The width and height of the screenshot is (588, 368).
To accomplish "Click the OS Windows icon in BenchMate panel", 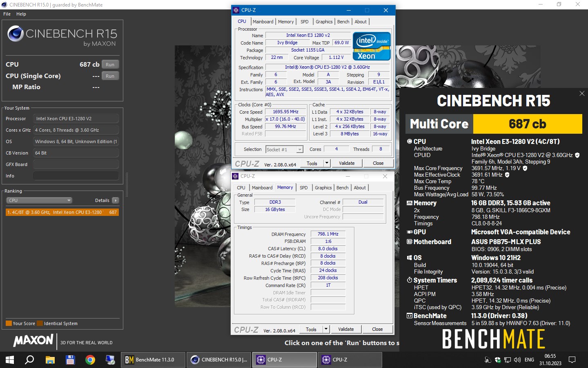I will [410, 258].
